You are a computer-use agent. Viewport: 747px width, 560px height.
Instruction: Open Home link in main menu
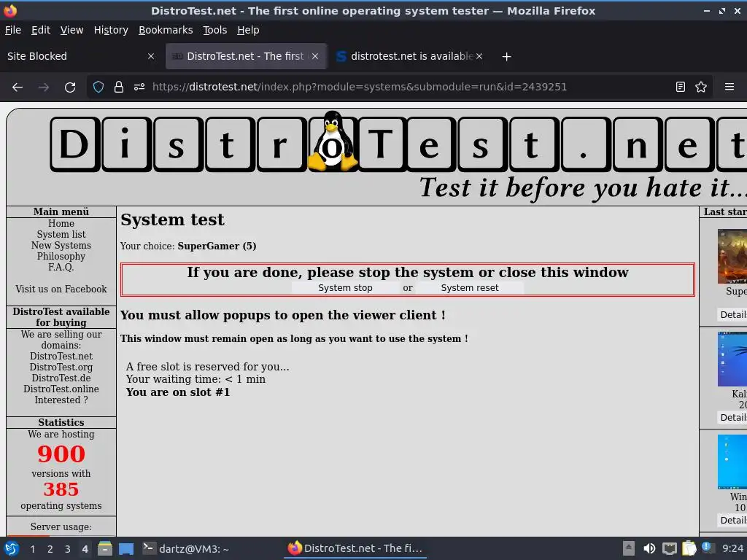coord(61,223)
